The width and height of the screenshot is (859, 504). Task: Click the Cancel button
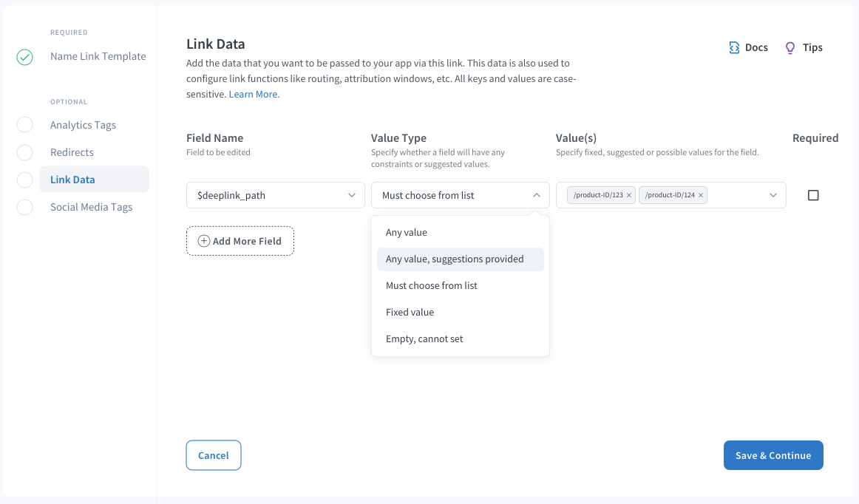click(214, 456)
